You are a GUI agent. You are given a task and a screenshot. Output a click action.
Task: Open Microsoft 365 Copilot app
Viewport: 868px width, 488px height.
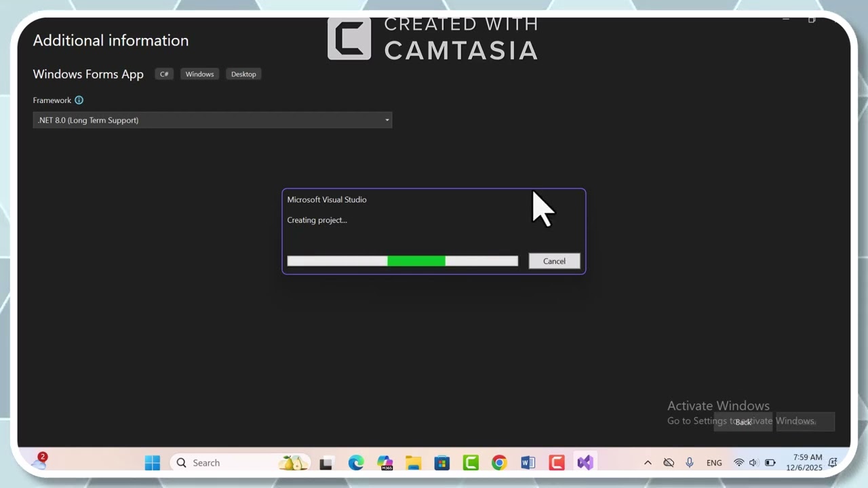pyautogui.click(x=385, y=463)
